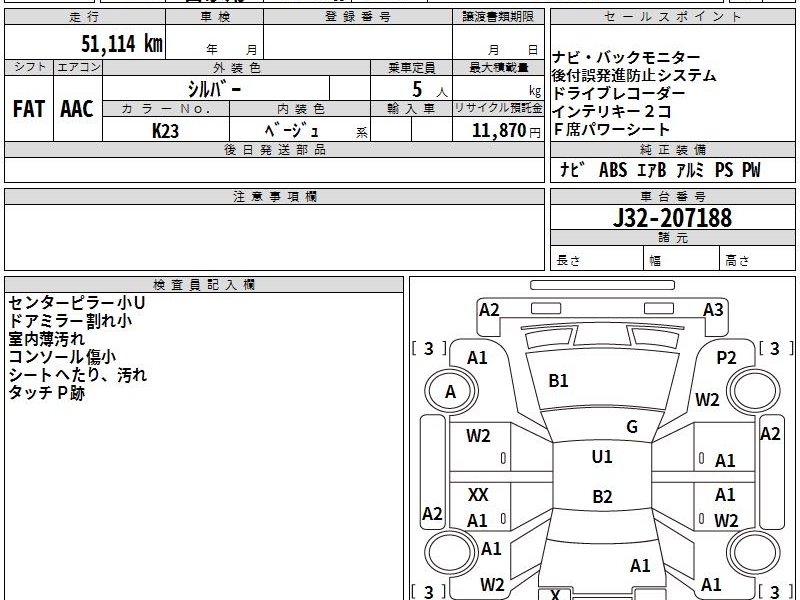
Task: Click the 幅 dimension label
Action: click(655, 261)
